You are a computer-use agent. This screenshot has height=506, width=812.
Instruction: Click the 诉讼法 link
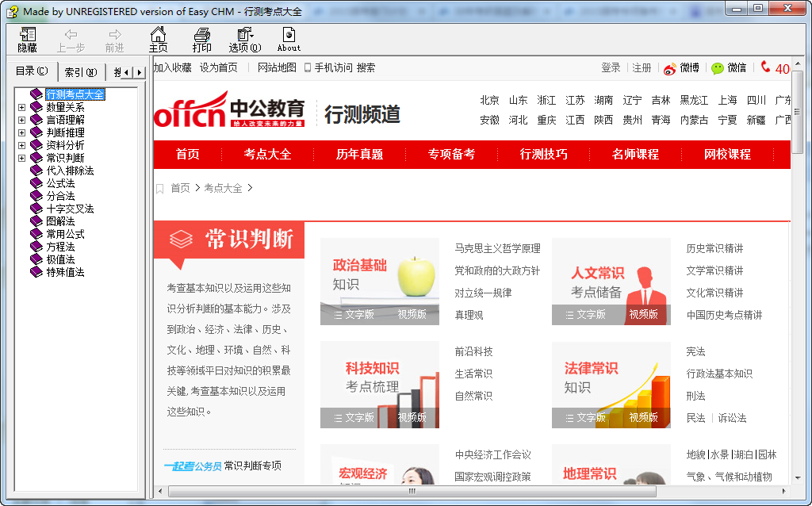tap(732, 419)
